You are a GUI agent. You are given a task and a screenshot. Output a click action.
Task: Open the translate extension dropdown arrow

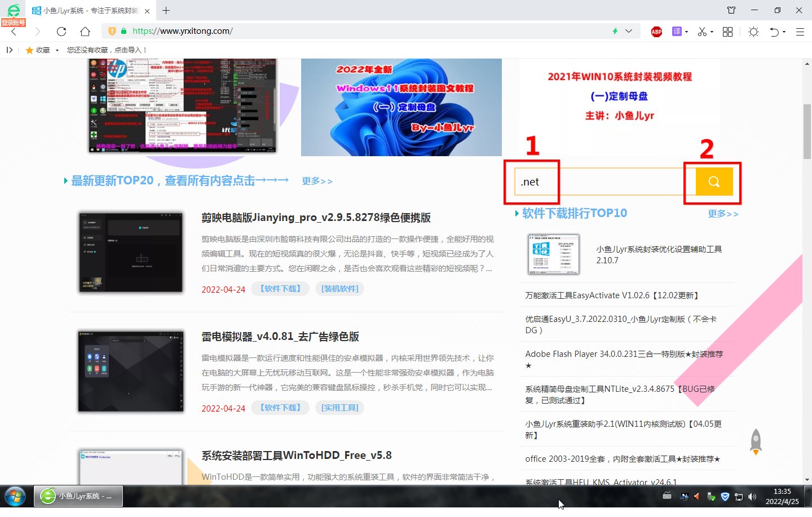pyautogui.click(x=686, y=32)
